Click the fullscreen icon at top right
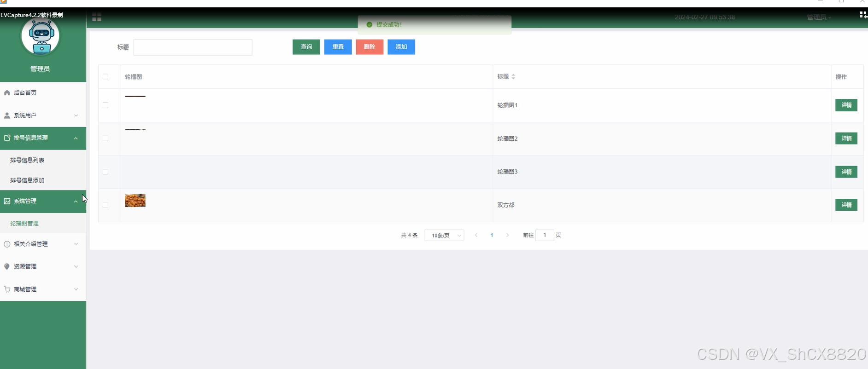Image resolution: width=868 pixels, height=369 pixels. click(863, 15)
